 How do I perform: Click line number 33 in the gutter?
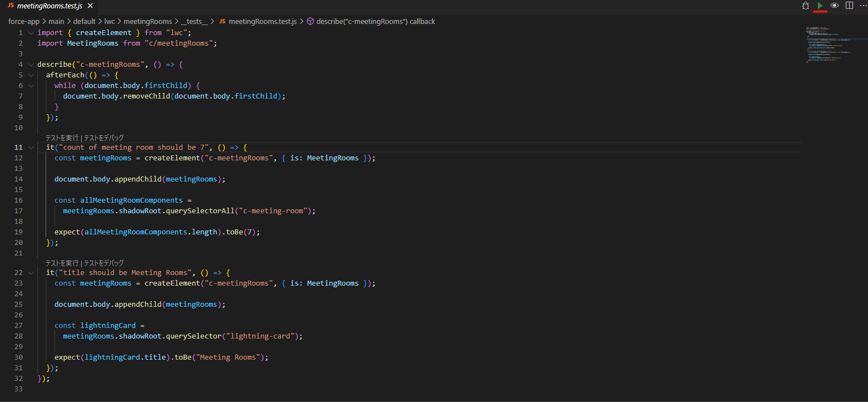tap(18, 389)
